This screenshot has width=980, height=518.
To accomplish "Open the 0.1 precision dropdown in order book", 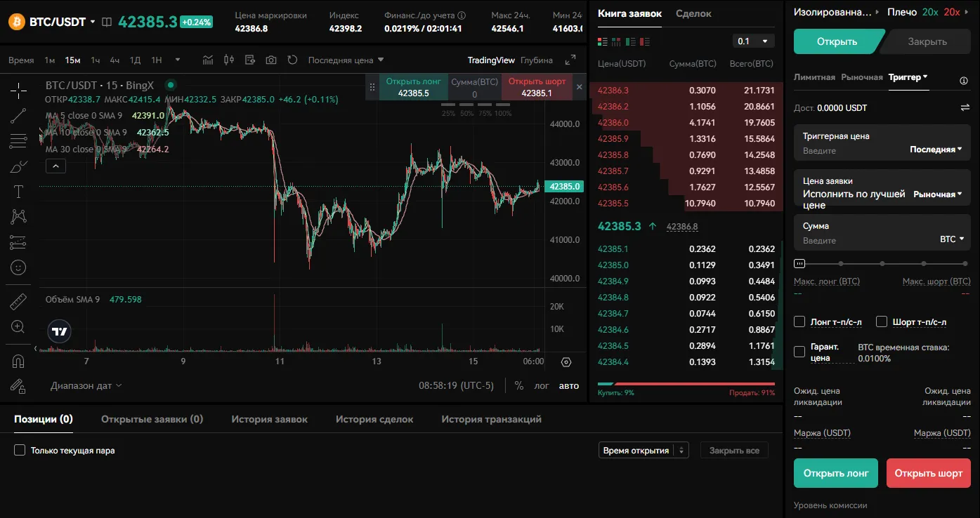I will tap(753, 41).
